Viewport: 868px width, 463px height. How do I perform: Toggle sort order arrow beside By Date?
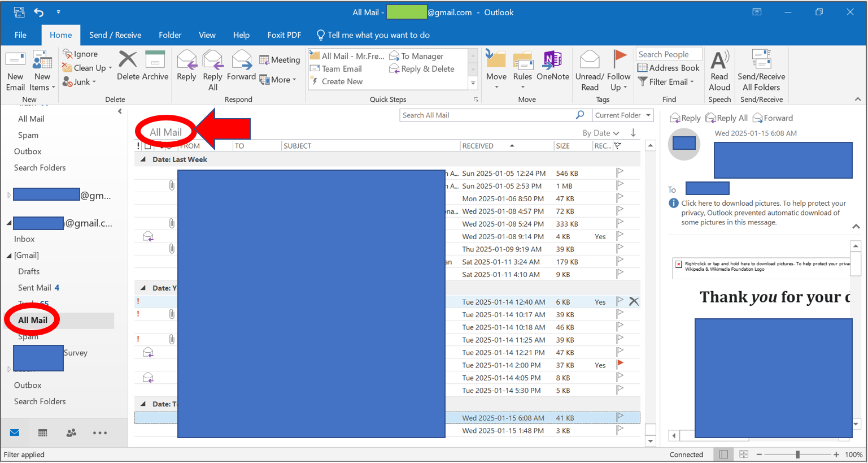[633, 133]
